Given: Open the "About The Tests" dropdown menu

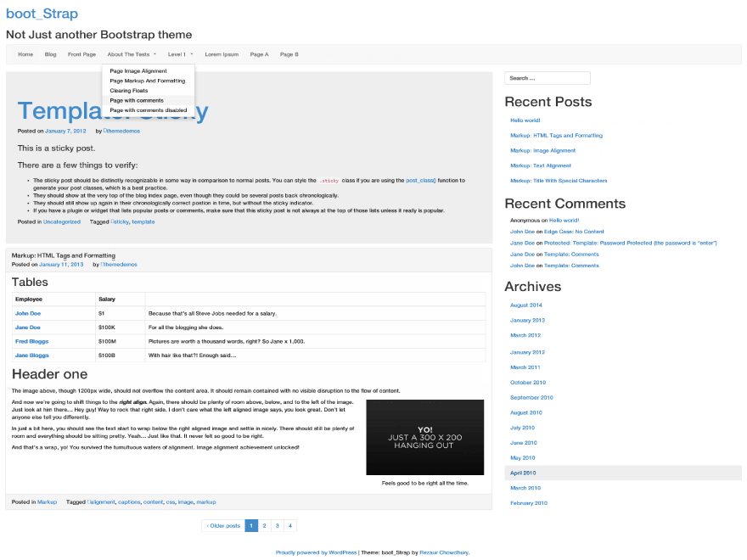Looking at the screenshot, I should tap(130, 53).
